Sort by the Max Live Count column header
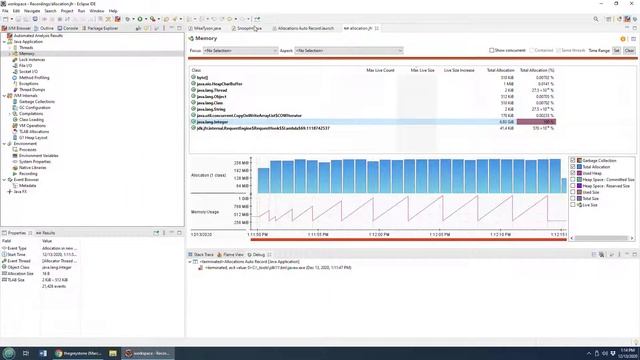This screenshot has width=640, height=360. [380, 70]
